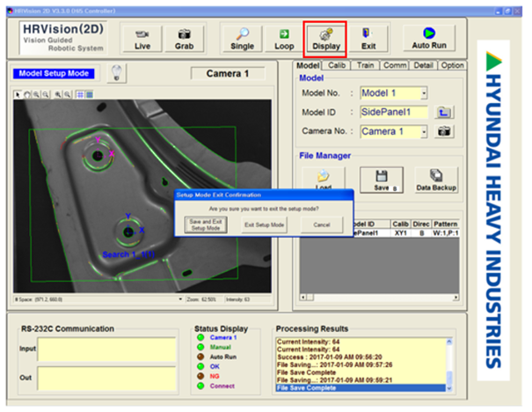Start the Live camera feed
This screenshot has width=532, height=412.
142,40
